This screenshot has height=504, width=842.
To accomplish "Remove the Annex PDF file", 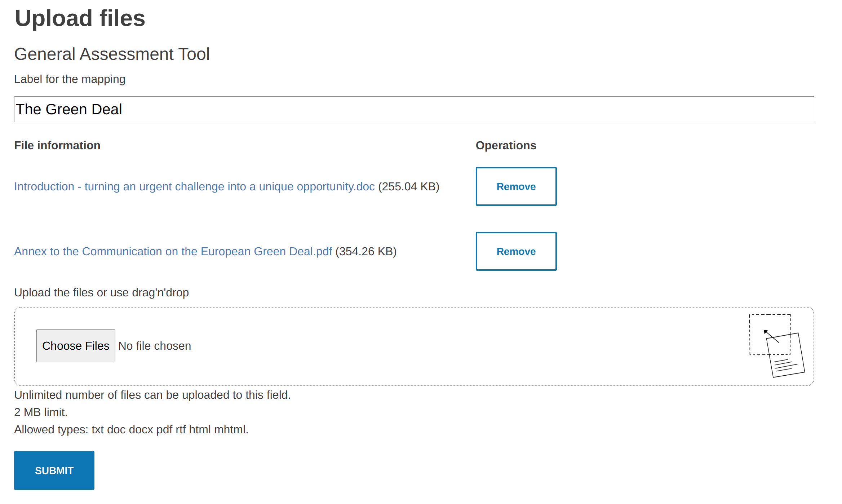I will (516, 251).
